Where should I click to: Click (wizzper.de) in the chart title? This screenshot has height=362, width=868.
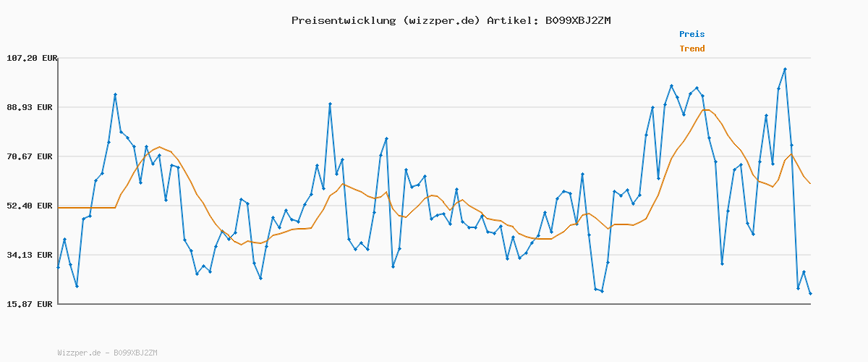click(x=441, y=20)
